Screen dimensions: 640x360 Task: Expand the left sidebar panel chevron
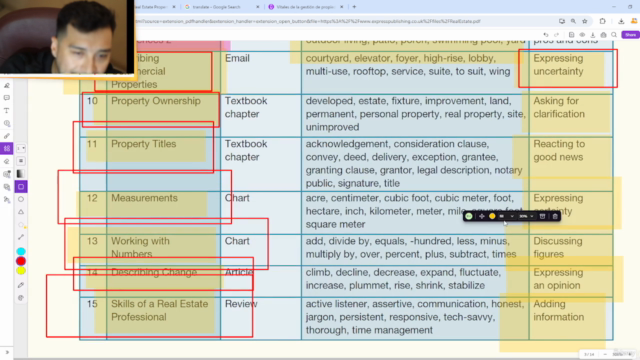[7, 352]
